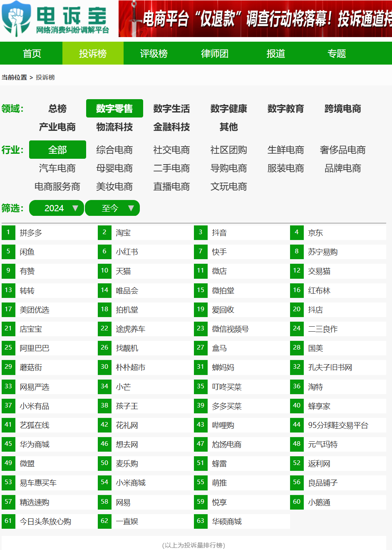Image resolution: width=392 pixels, height=550 pixels.
Task: Open the rank 25 阿里巴巴 entry
Action: point(50,348)
